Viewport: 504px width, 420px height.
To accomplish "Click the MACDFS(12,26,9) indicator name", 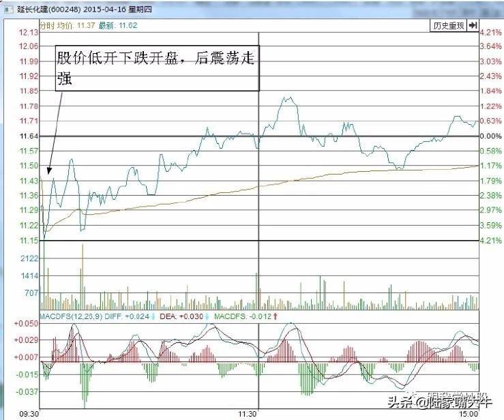I will pyautogui.click(x=71, y=316).
